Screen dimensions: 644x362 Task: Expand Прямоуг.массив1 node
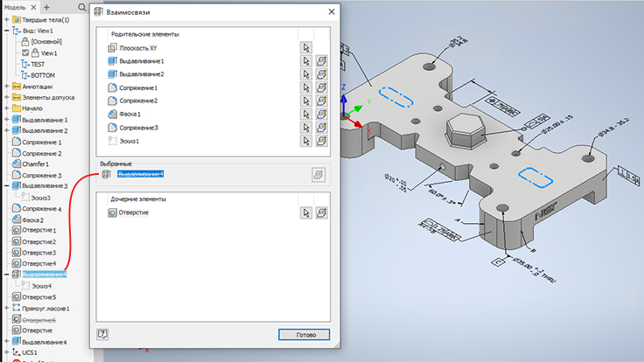click(7, 308)
